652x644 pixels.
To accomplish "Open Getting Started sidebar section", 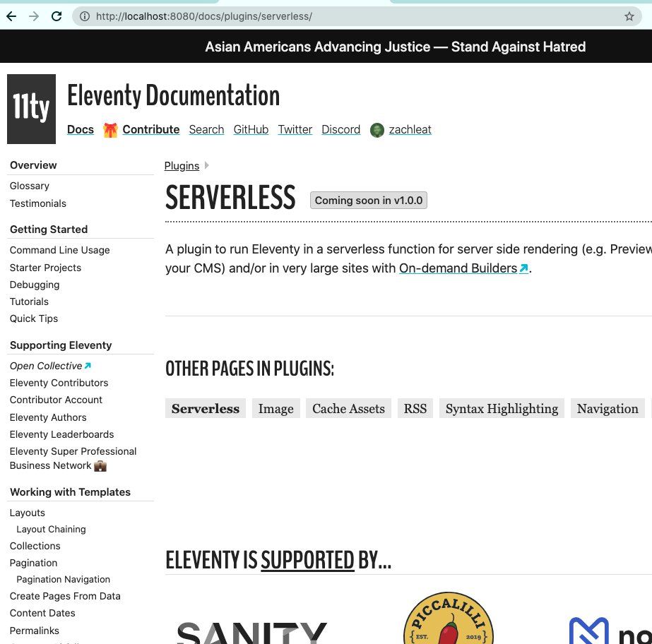I will pos(49,229).
